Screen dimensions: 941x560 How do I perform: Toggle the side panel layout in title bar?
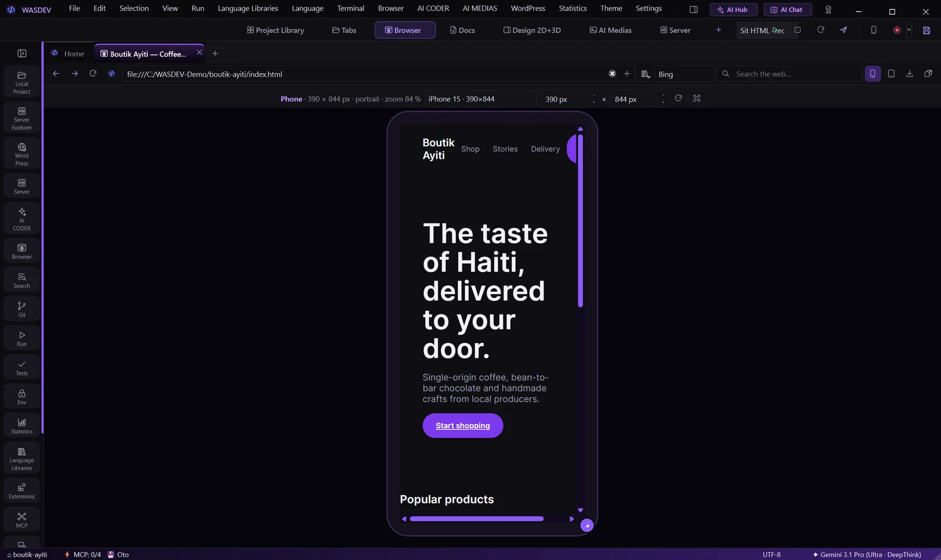[693, 10]
